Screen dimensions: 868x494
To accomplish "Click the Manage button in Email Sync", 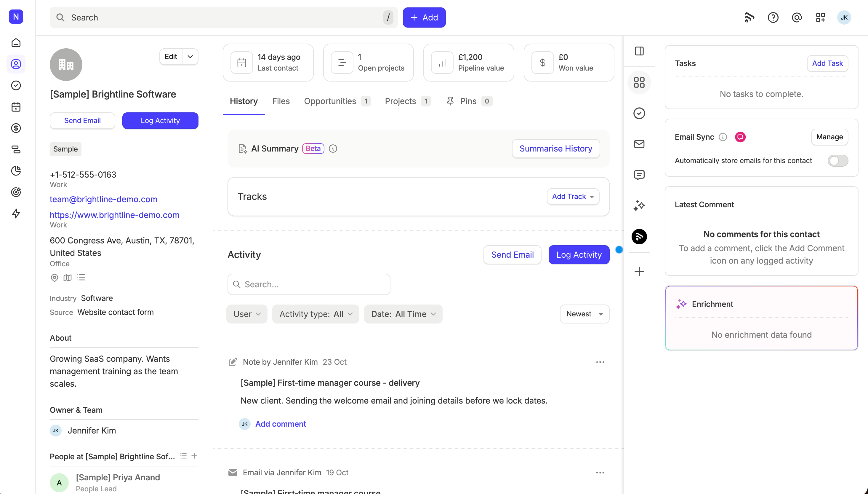I will (829, 137).
